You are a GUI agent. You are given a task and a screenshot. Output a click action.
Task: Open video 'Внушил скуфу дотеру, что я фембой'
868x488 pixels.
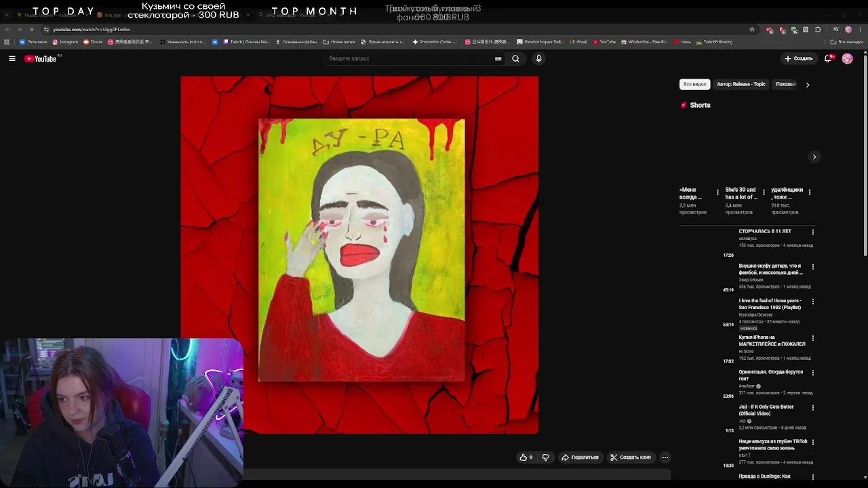(771, 269)
